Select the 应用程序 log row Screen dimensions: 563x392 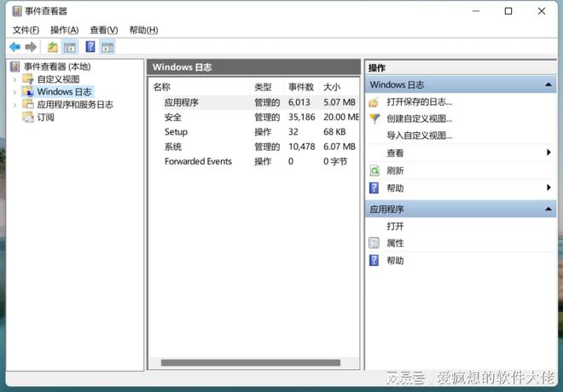254,102
